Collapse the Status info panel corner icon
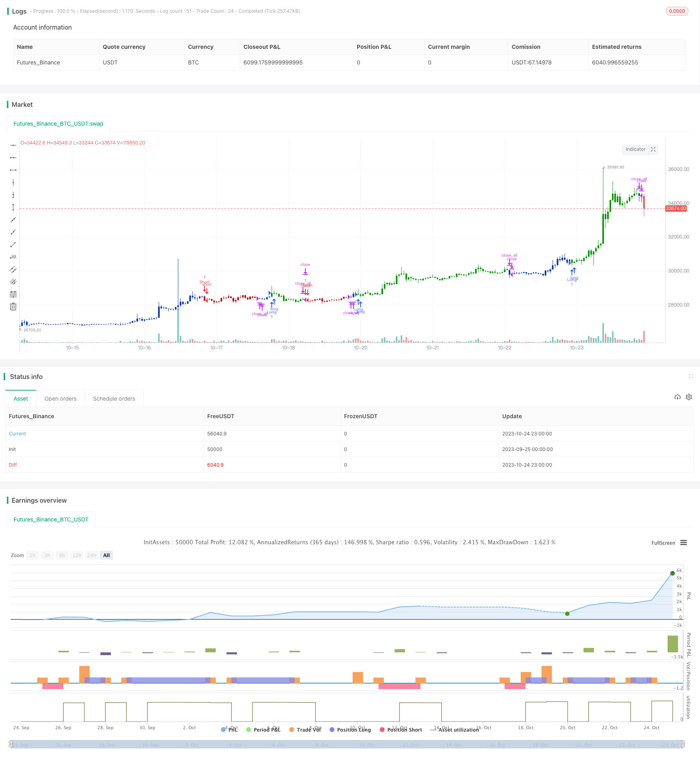 (690, 376)
